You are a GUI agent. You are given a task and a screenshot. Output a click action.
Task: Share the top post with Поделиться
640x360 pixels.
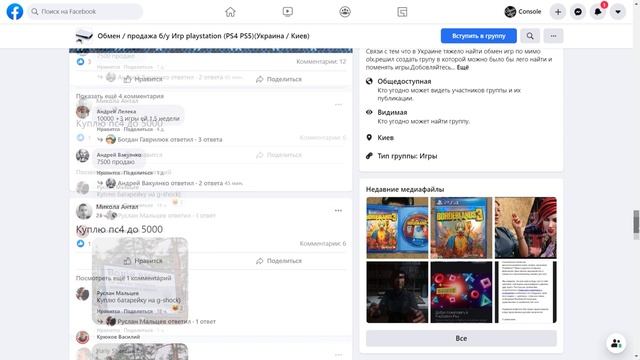[279, 79]
